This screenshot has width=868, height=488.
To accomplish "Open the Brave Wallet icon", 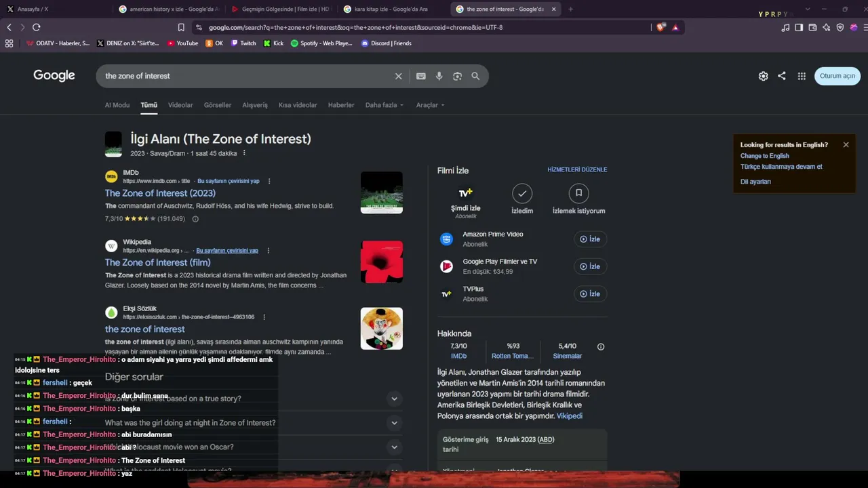I will 812,27.
